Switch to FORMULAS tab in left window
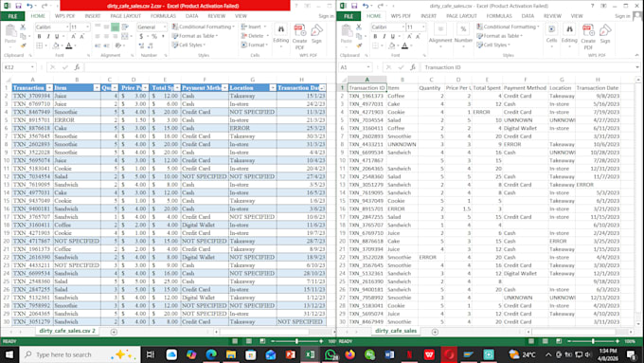This screenshot has width=644, height=363. (163, 16)
